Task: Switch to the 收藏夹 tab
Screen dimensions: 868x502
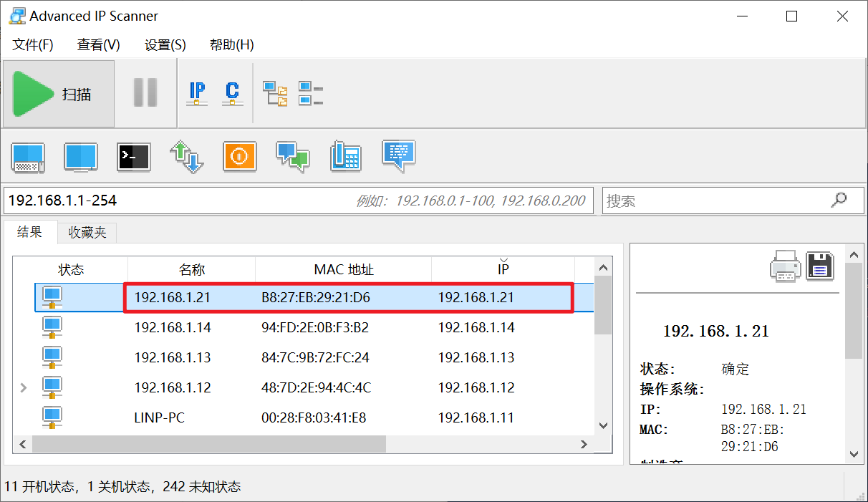Action: 87,233
